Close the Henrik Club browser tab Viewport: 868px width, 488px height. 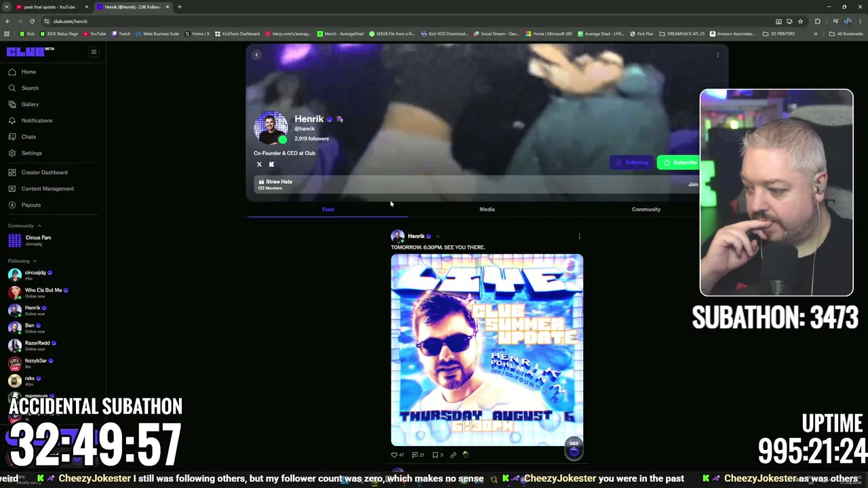167,7
